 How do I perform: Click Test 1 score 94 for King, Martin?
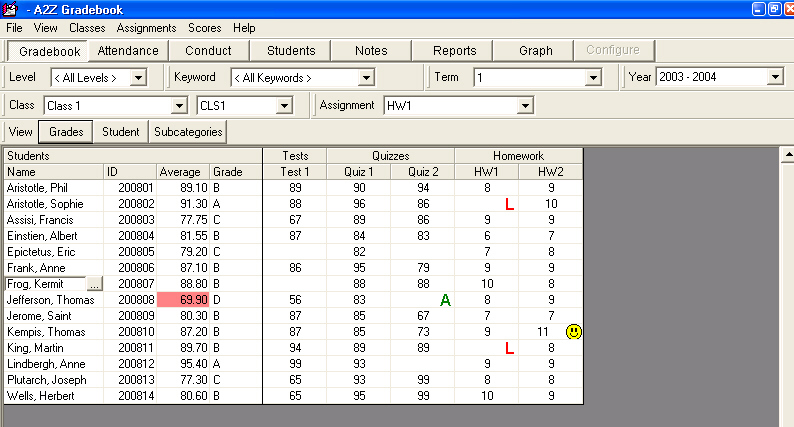pos(295,348)
